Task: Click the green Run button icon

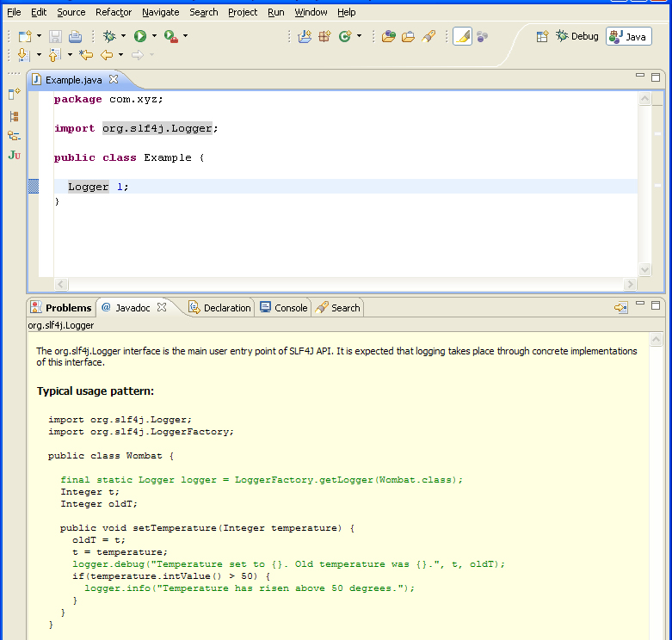Action: coord(139,36)
